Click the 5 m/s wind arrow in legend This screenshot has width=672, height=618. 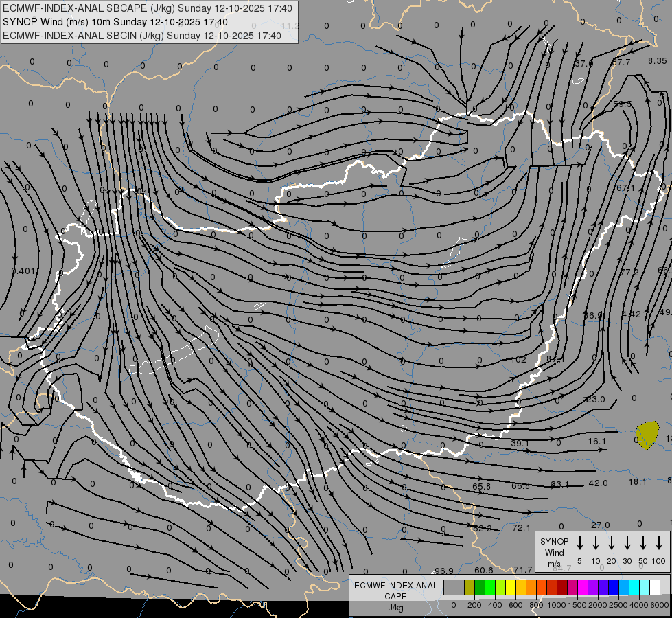579,543
